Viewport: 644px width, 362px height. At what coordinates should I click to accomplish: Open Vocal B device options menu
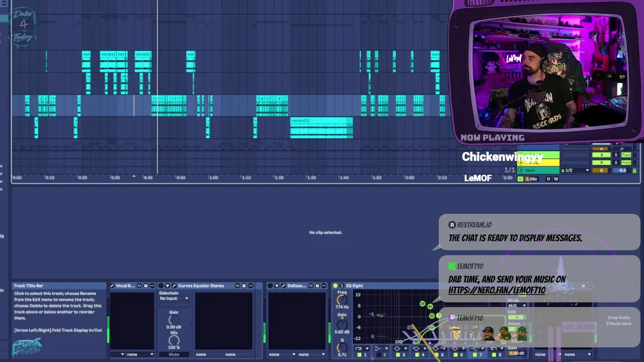point(152,286)
